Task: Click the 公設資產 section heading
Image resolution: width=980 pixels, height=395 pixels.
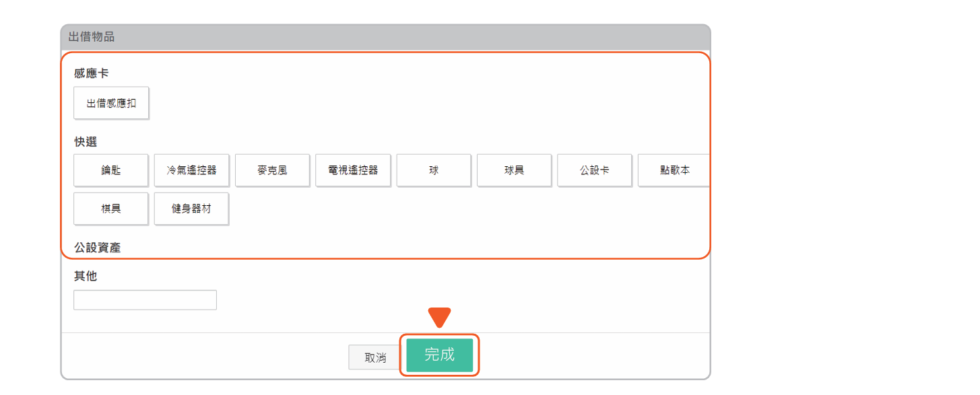Action: point(98,248)
